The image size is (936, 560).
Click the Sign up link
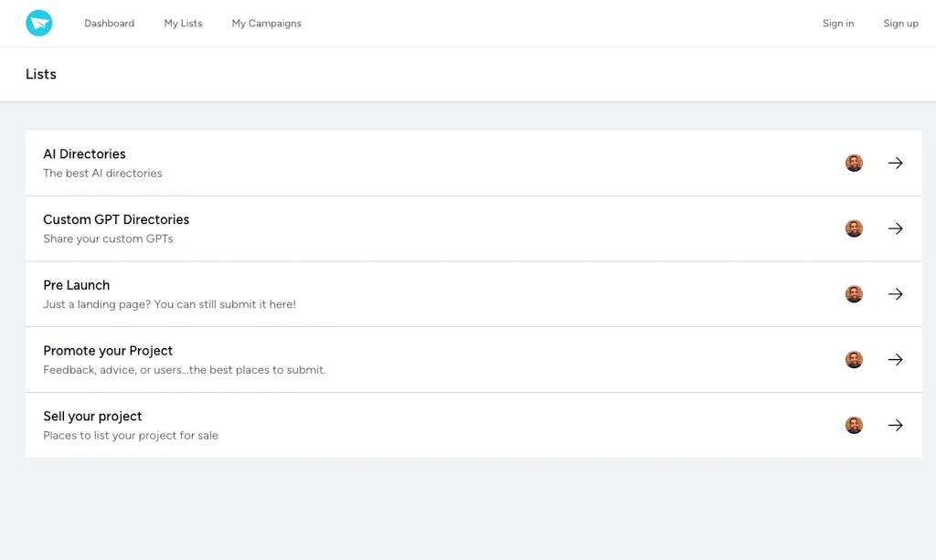tap(900, 23)
